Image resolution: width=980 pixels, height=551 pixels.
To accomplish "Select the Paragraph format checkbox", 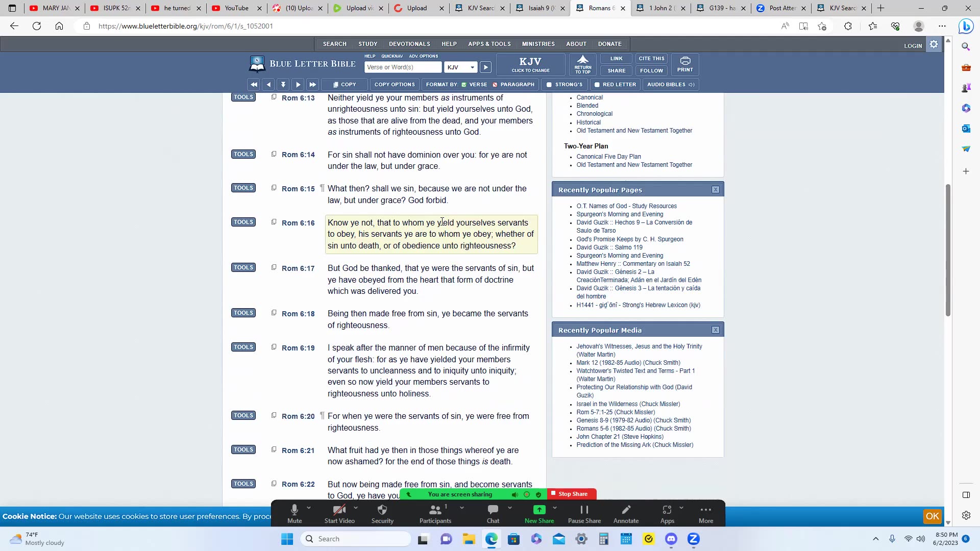I will point(495,85).
